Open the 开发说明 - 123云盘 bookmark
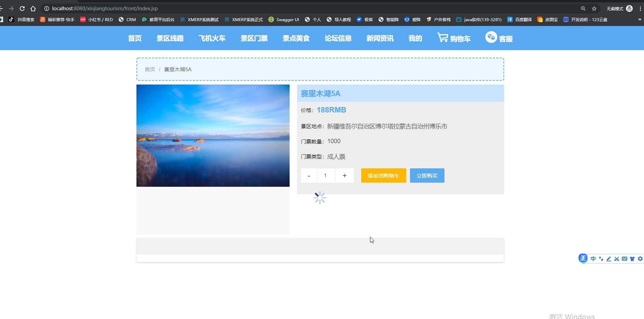This screenshot has width=644, height=319. (585, 20)
